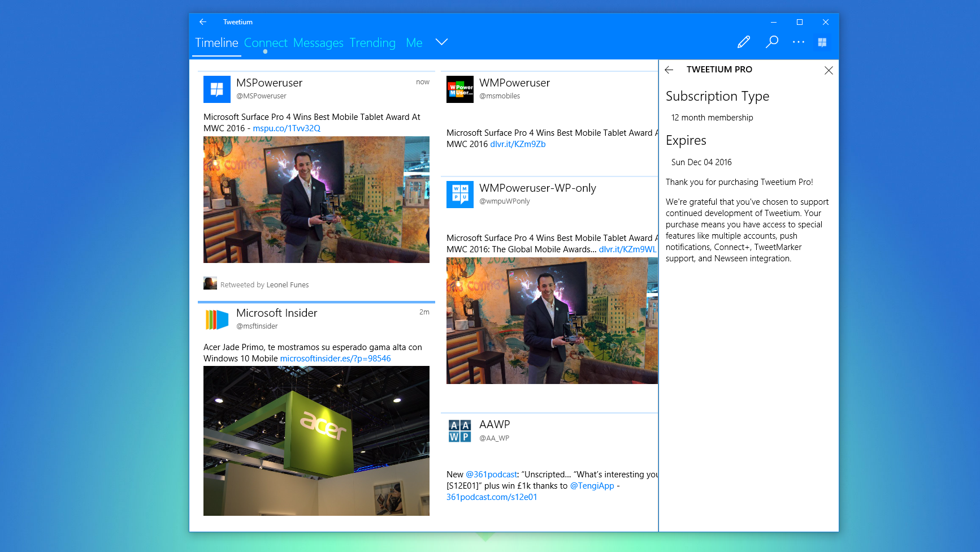
Task: Click the Retweeted by Leonel Funes text
Action: coord(264,285)
